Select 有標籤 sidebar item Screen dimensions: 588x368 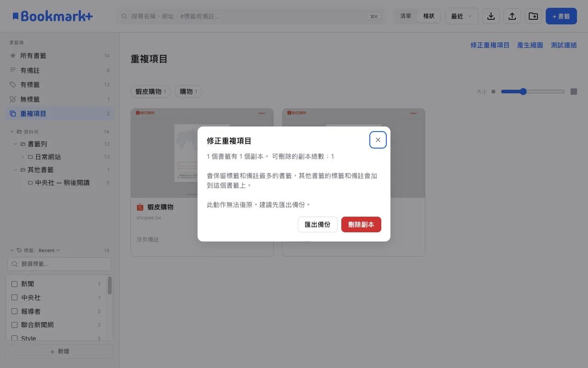pyautogui.click(x=60, y=85)
